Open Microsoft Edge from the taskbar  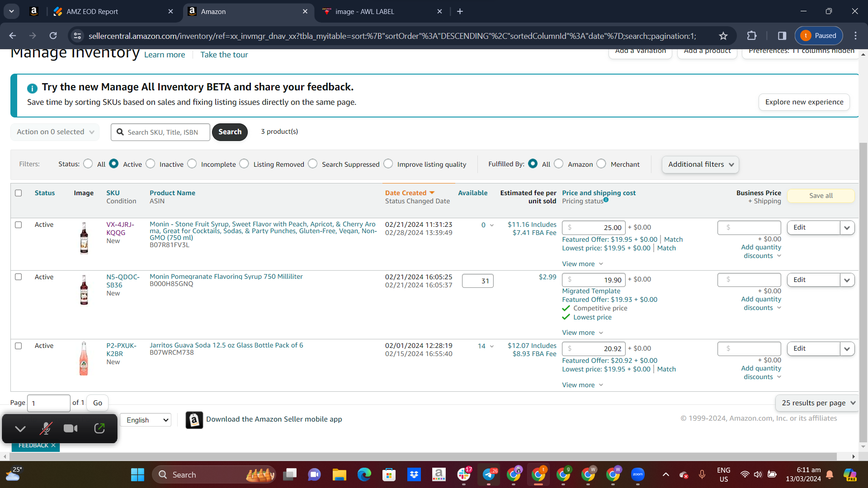364,474
